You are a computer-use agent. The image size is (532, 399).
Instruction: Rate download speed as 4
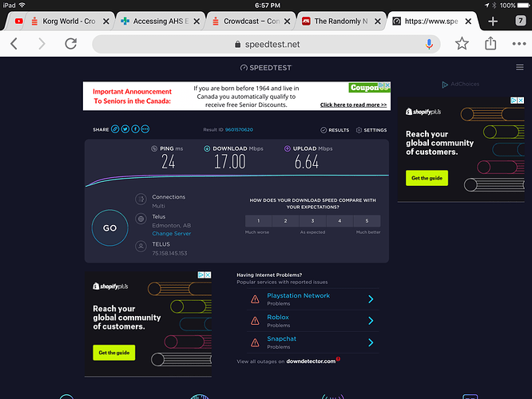tap(339, 221)
